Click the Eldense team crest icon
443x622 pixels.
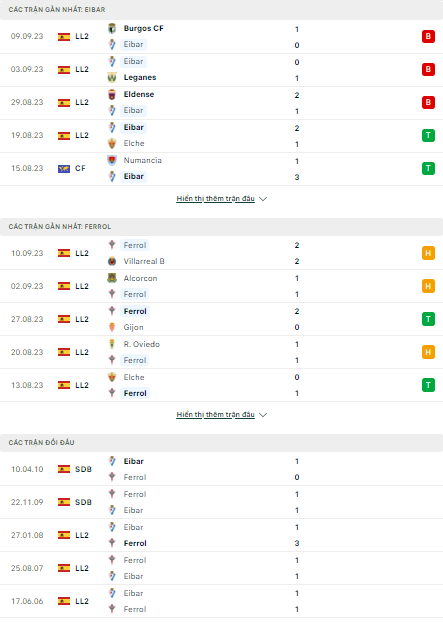[112, 94]
